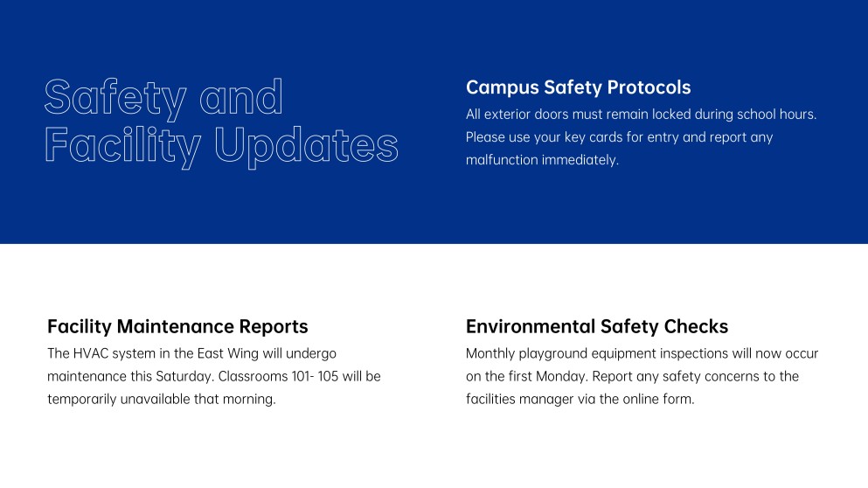The image size is (868, 488).
Task: Click the 'temporarily unavailable that morning' line
Action: 161,399
